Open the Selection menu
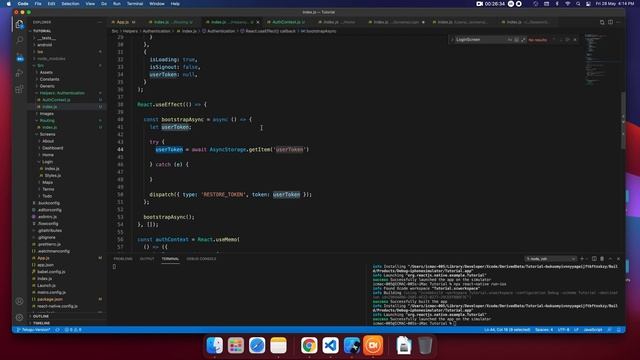This screenshot has height=360, width=640. coord(70,4)
